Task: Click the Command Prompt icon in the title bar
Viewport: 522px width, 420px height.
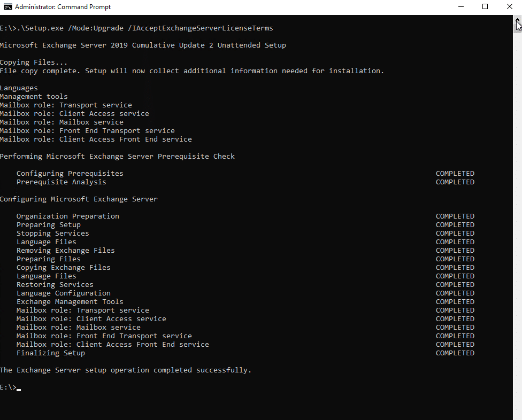Action: (x=7, y=7)
